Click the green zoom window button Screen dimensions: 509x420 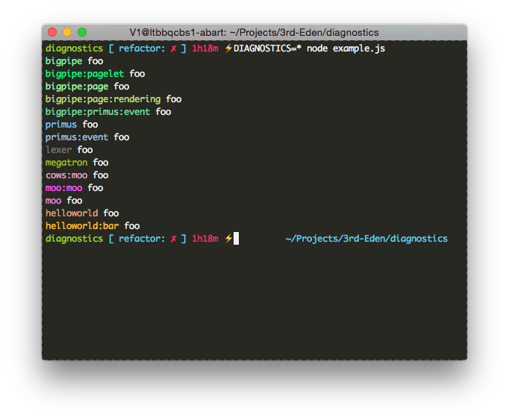pyautogui.click(x=82, y=32)
